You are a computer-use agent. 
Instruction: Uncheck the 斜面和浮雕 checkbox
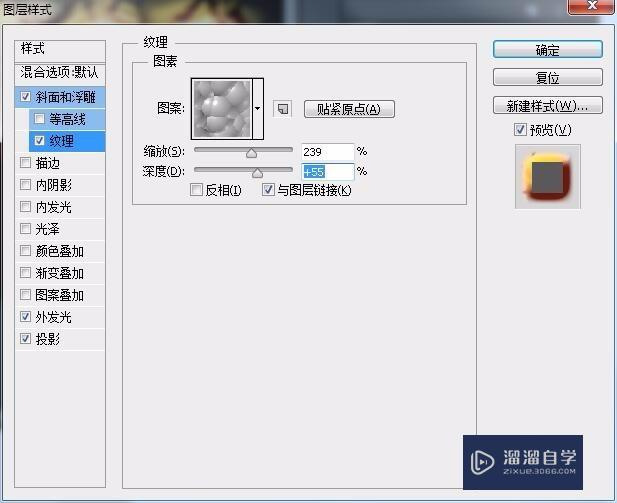tap(26, 96)
